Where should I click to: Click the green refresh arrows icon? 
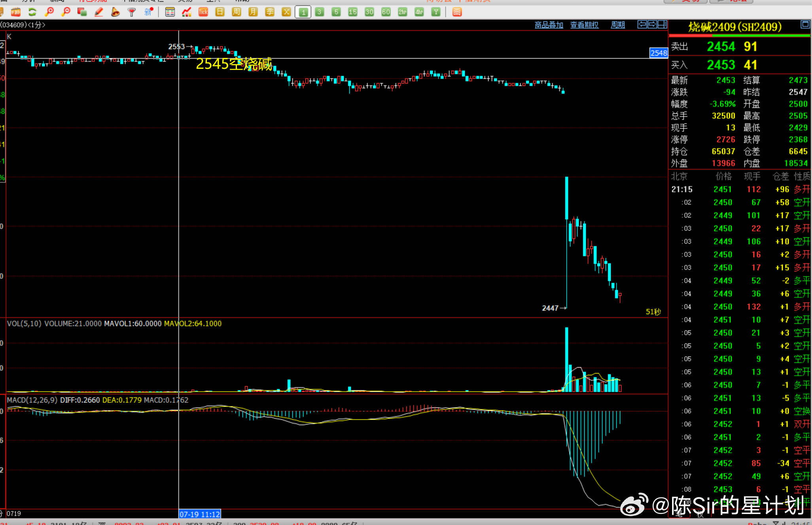(x=32, y=12)
